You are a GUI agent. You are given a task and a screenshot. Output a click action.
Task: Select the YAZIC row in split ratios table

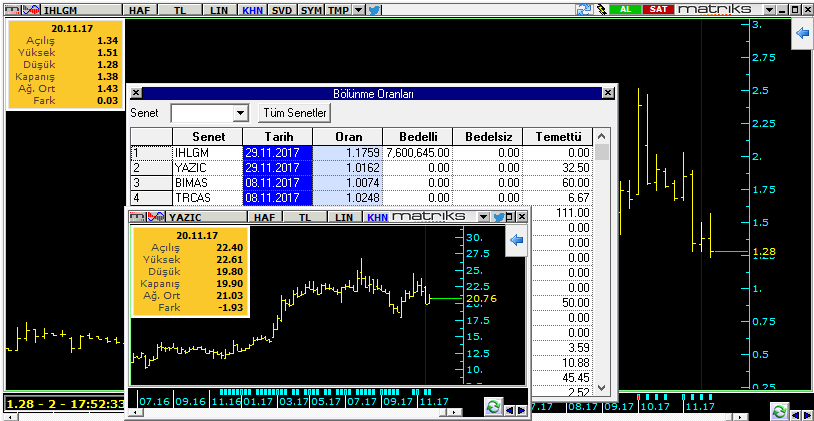point(362,168)
